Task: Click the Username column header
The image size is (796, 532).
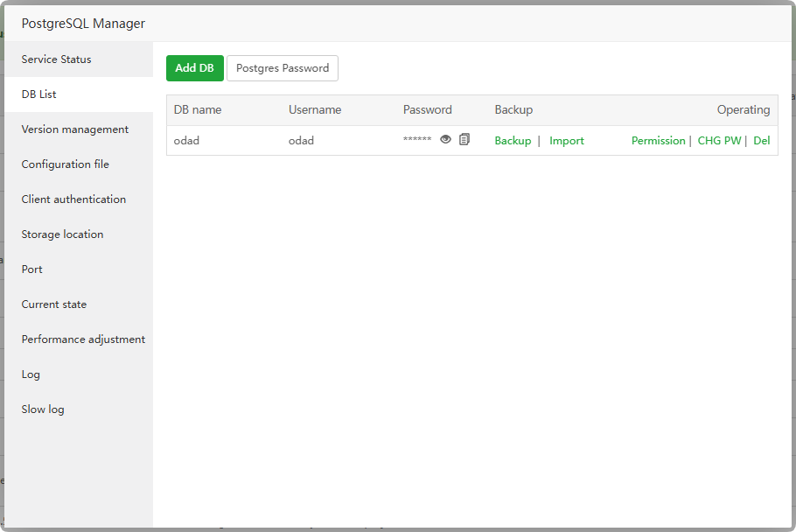Action: [x=315, y=109]
